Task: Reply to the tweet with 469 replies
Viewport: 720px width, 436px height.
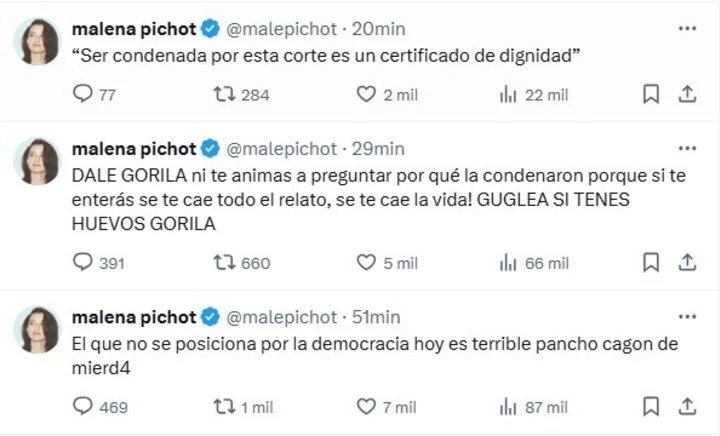Action: (84, 407)
